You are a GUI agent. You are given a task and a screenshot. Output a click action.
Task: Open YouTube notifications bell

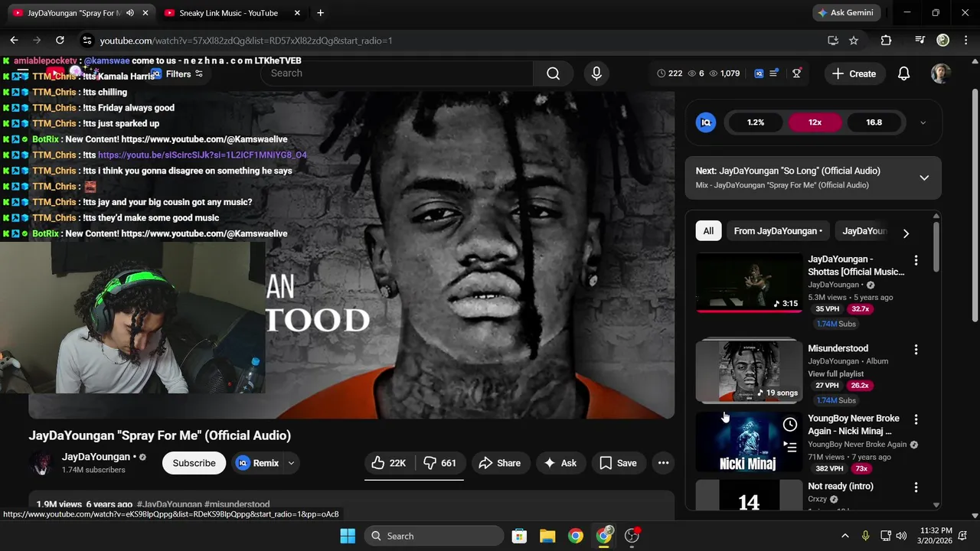point(903,73)
